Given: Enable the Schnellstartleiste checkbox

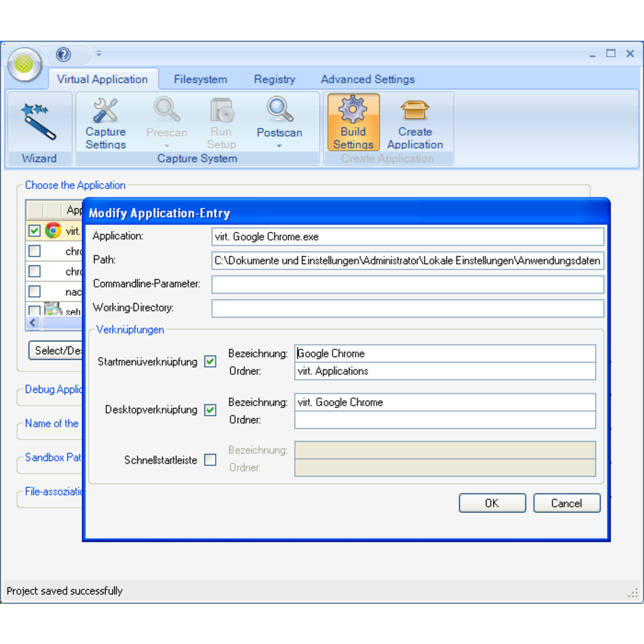Looking at the screenshot, I should (x=210, y=460).
